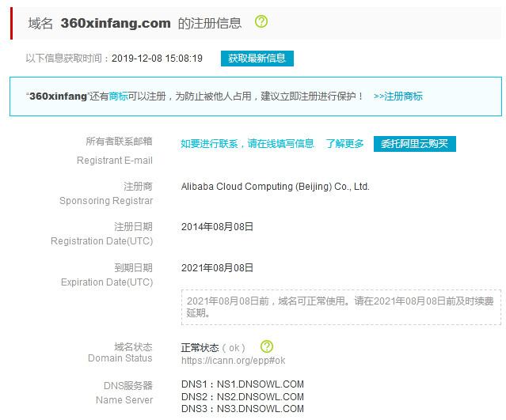Click the DNS服务器 label

click(x=128, y=385)
